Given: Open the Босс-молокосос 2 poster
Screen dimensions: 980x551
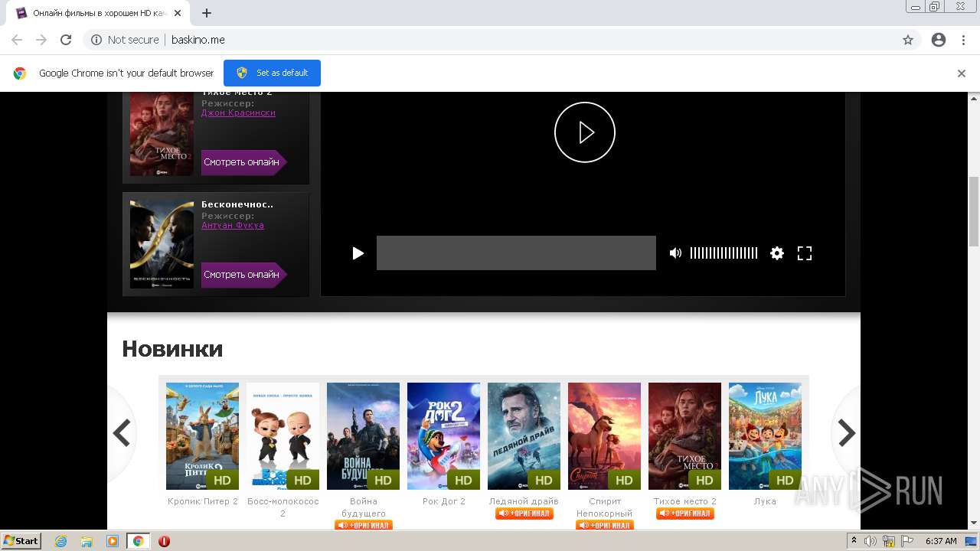Looking at the screenshot, I should (x=283, y=436).
